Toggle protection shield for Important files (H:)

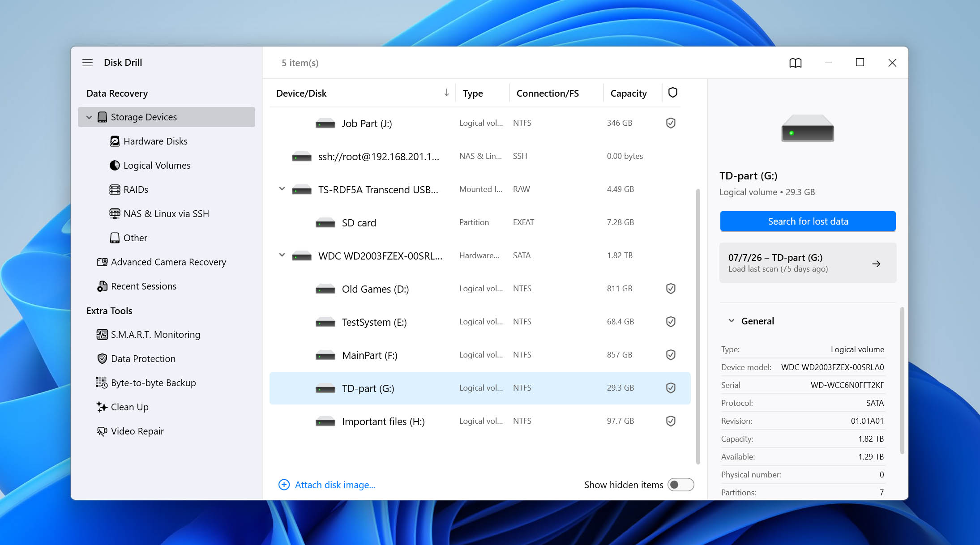pyautogui.click(x=671, y=421)
